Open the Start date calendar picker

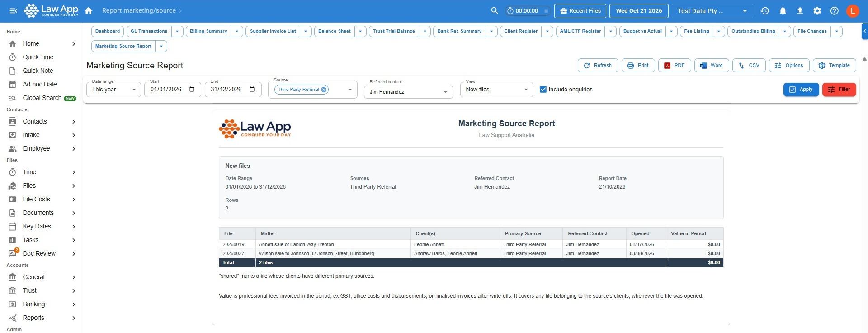pos(192,89)
